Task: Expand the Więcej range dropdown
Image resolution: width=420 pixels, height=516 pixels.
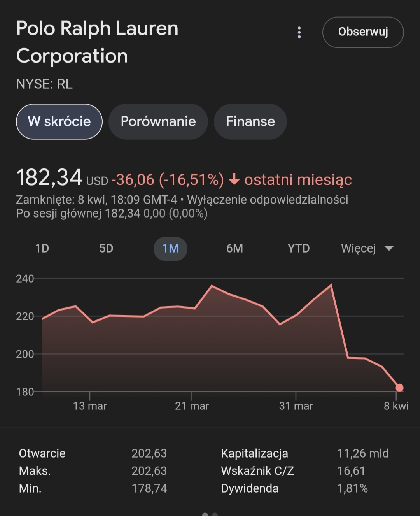Action: point(358,248)
